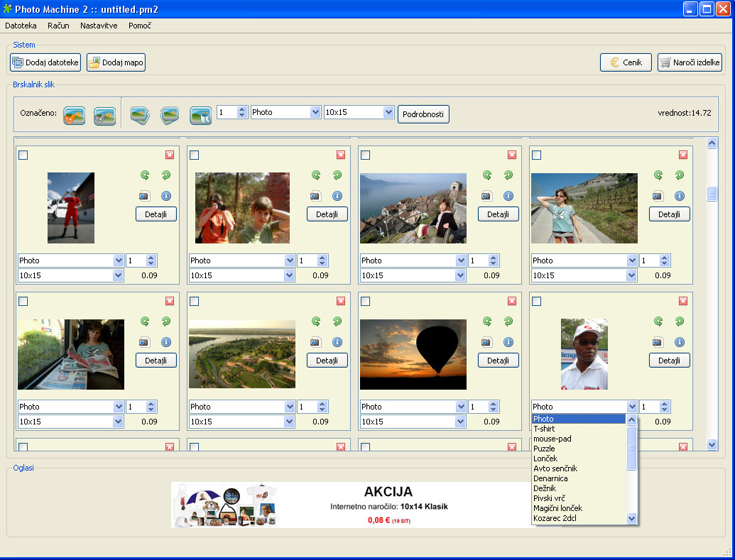Open the Datoteka menu
Screen dimensions: 735x560
point(21,26)
